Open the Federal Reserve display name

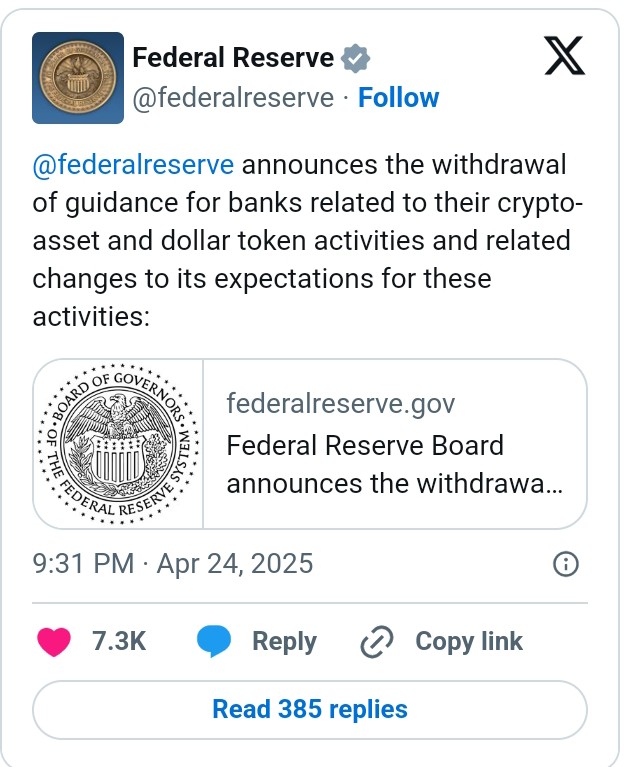(x=233, y=59)
